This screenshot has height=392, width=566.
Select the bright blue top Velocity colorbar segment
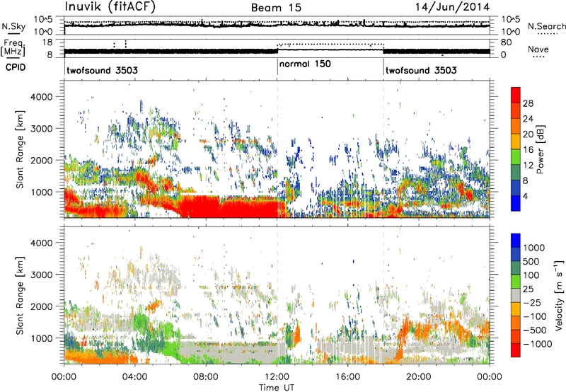pos(516,241)
